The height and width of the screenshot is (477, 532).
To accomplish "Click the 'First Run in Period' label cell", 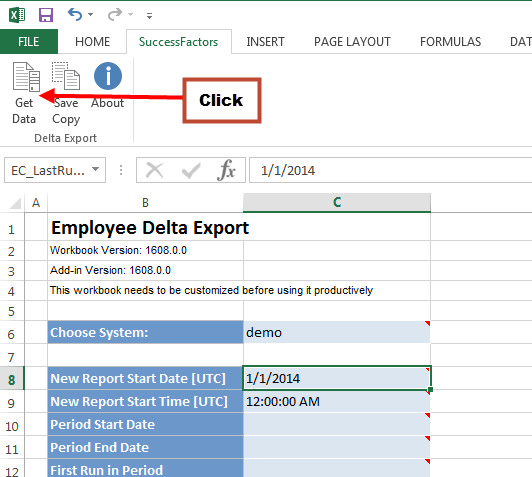I will (x=146, y=469).
